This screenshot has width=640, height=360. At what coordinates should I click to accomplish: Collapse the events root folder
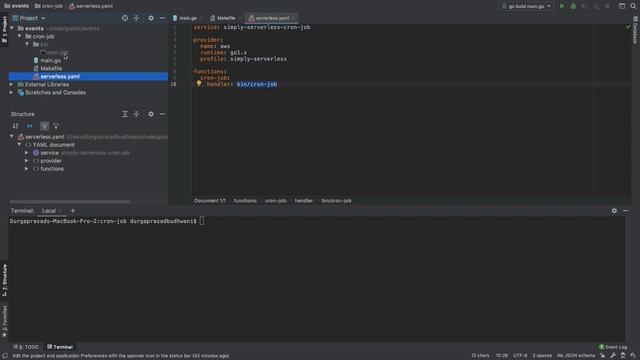click(x=12, y=28)
